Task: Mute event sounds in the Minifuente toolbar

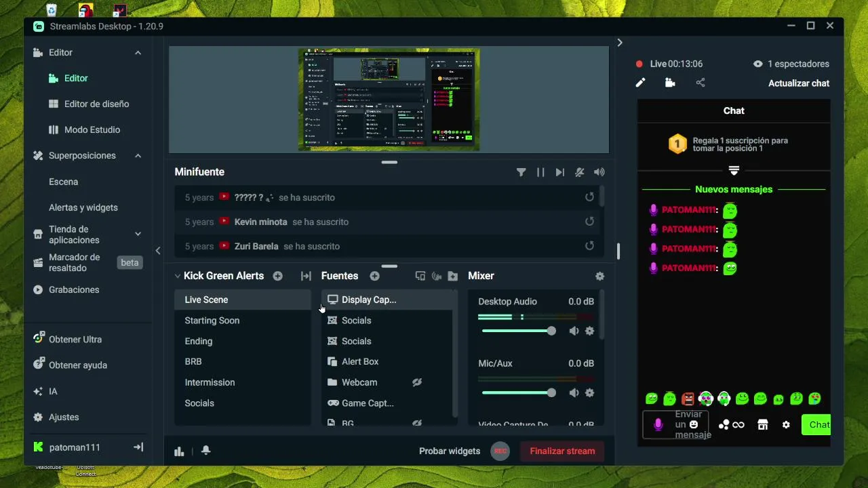Action: 579,172
